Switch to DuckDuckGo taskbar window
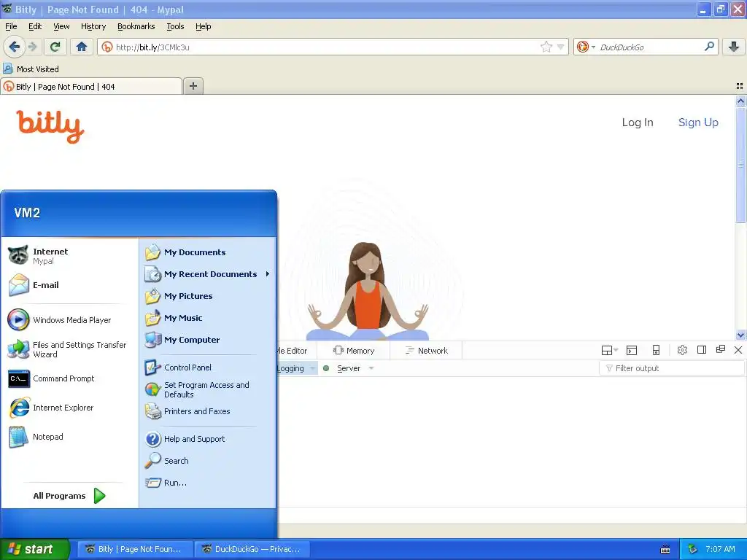The width and height of the screenshot is (747, 560). (x=252, y=549)
